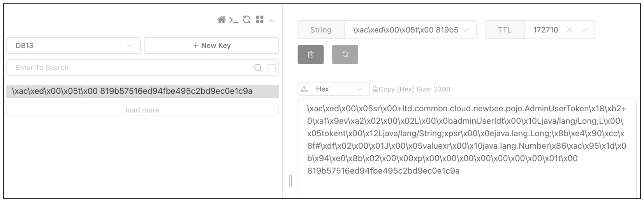Click the load more button
The height and width of the screenshot is (202, 644).
[143, 110]
